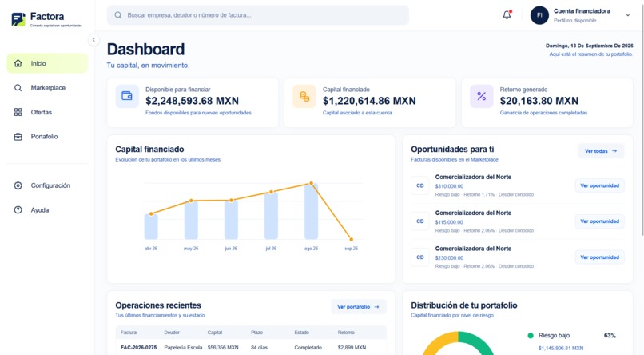The height and width of the screenshot is (355, 644).
Task: Click the date Domingo, 13 De Septiembre
Action: [x=590, y=46]
